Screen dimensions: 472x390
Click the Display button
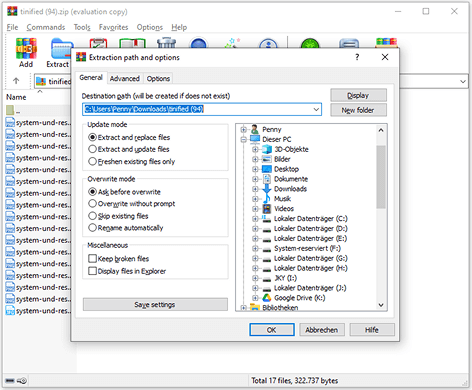[x=358, y=95]
